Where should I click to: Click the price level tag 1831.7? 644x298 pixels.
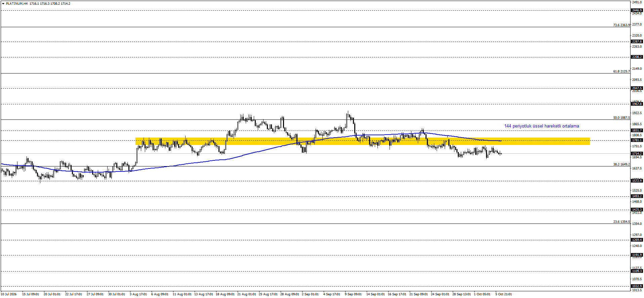click(x=637, y=131)
